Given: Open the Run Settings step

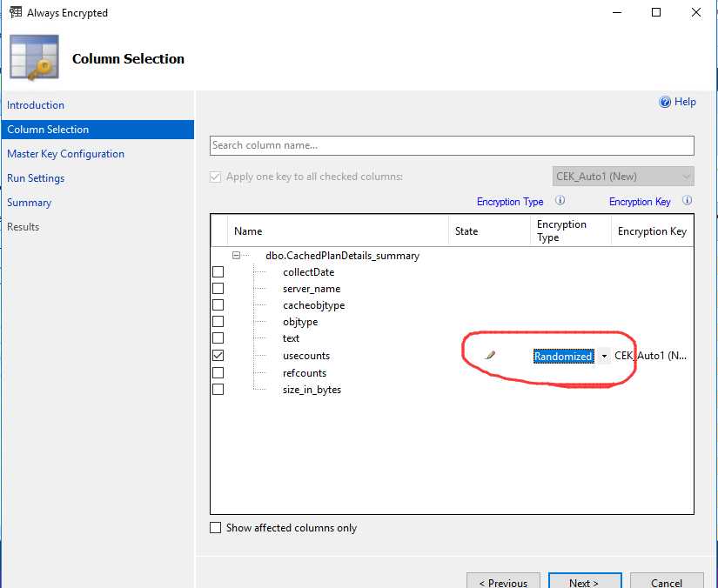Looking at the screenshot, I should (x=36, y=178).
